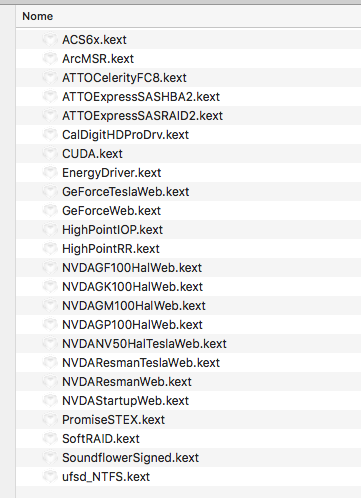Select the file name ATTOCelerityFC8.kext

[124, 78]
